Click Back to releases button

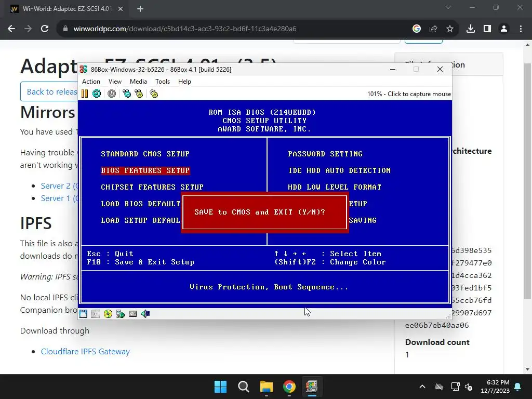[49, 91]
